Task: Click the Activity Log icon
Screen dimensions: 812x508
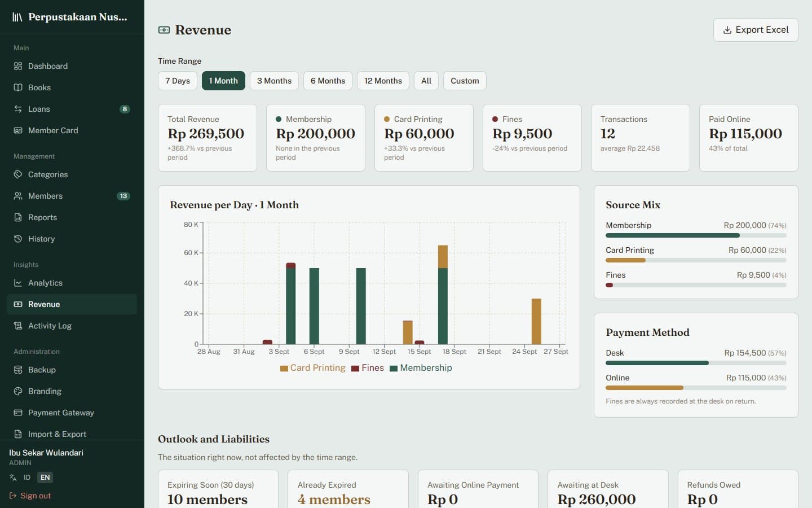Action: (18, 326)
